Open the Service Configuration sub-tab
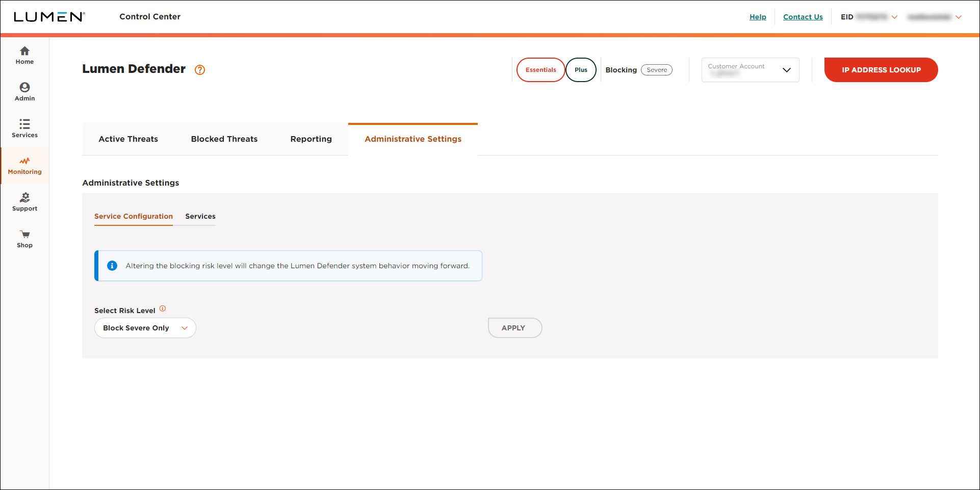Image resolution: width=980 pixels, height=490 pixels. point(134,216)
